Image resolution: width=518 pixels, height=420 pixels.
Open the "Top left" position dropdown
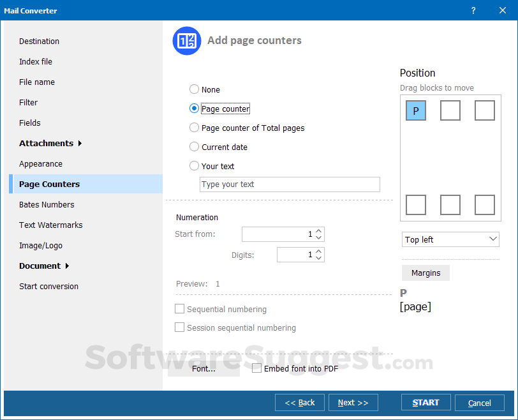tap(450, 239)
